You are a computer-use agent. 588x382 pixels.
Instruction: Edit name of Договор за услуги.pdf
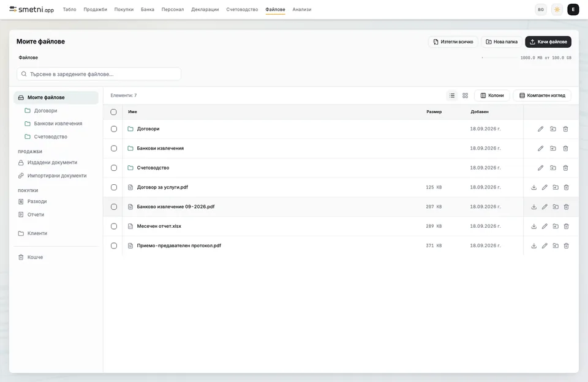[x=545, y=187]
